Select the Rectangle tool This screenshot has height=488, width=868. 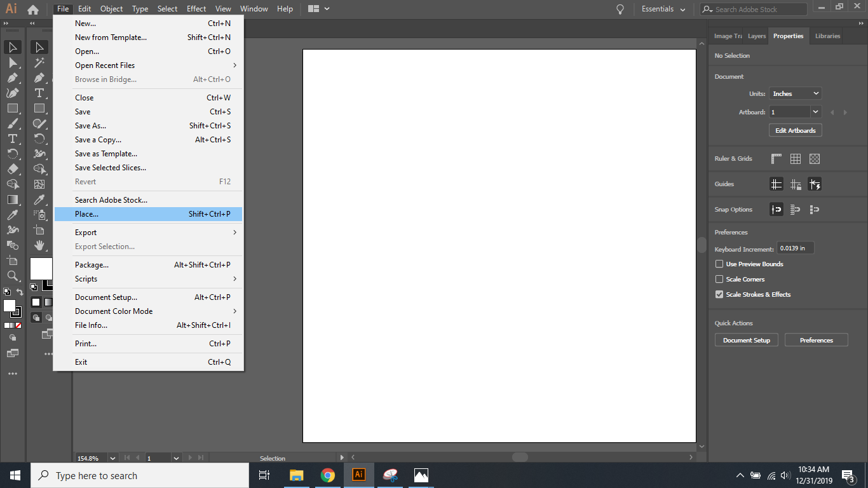(13, 108)
